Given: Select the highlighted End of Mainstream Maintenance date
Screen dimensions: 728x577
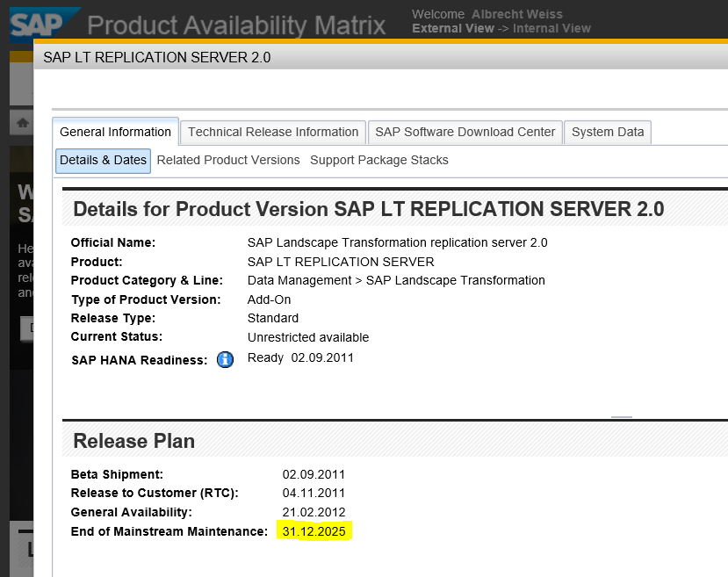Looking at the screenshot, I should click(314, 531).
